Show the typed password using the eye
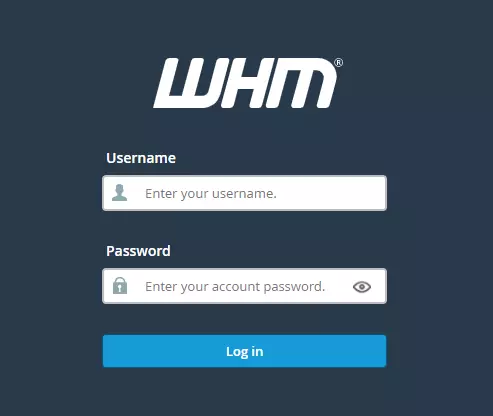 [362, 287]
